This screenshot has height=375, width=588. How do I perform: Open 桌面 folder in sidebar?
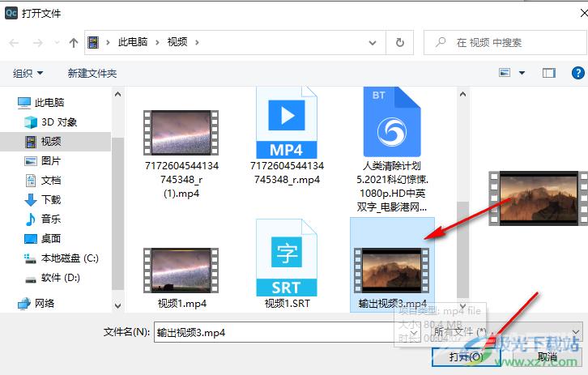click(42, 238)
